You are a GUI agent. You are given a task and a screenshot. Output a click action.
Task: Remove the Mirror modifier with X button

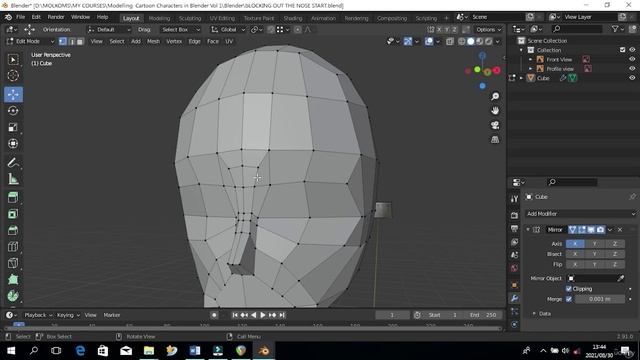pos(620,230)
